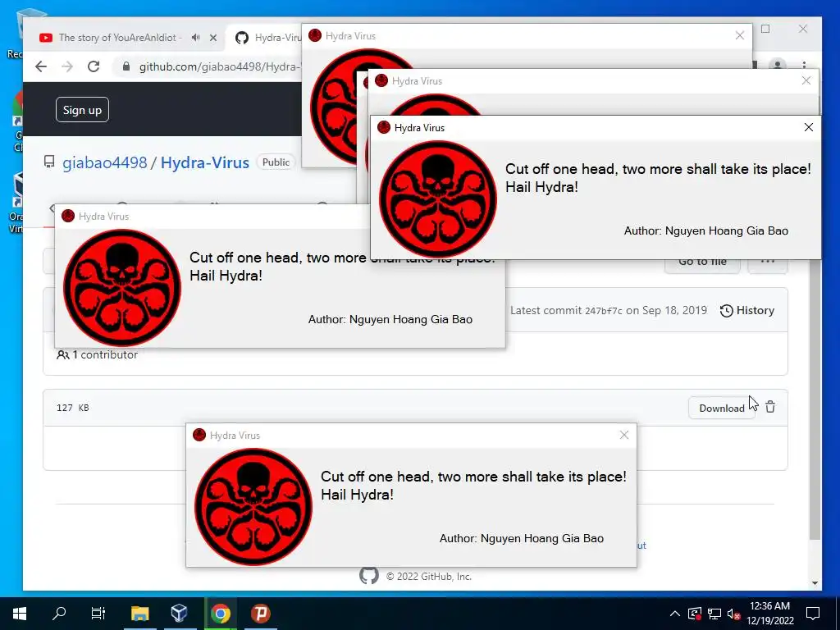Click the GitHub logo in footer
This screenshot has height=630, width=840.
pyautogui.click(x=368, y=576)
